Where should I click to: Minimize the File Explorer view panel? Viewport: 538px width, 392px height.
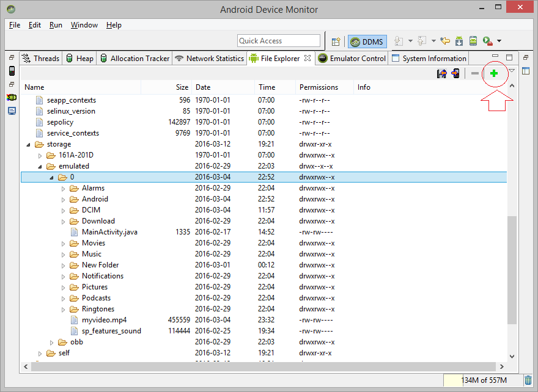tap(495, 56)
